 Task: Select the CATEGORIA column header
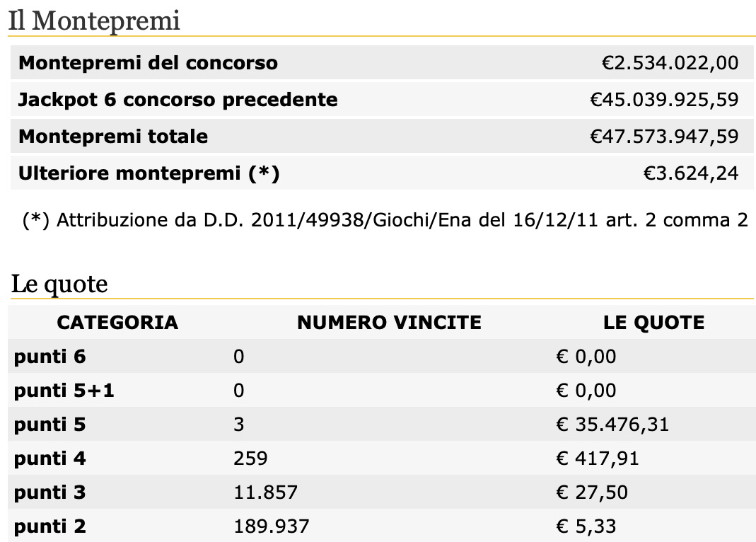point(117,323)
